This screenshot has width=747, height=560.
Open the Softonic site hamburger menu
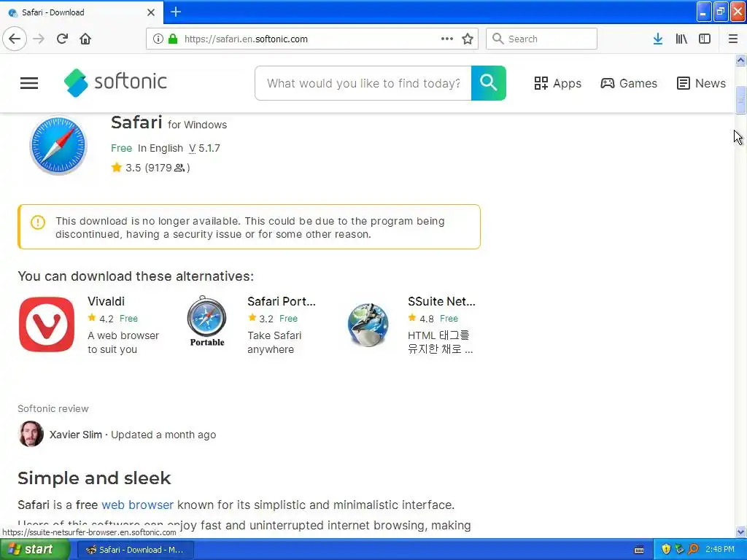[x=29, y=83]
